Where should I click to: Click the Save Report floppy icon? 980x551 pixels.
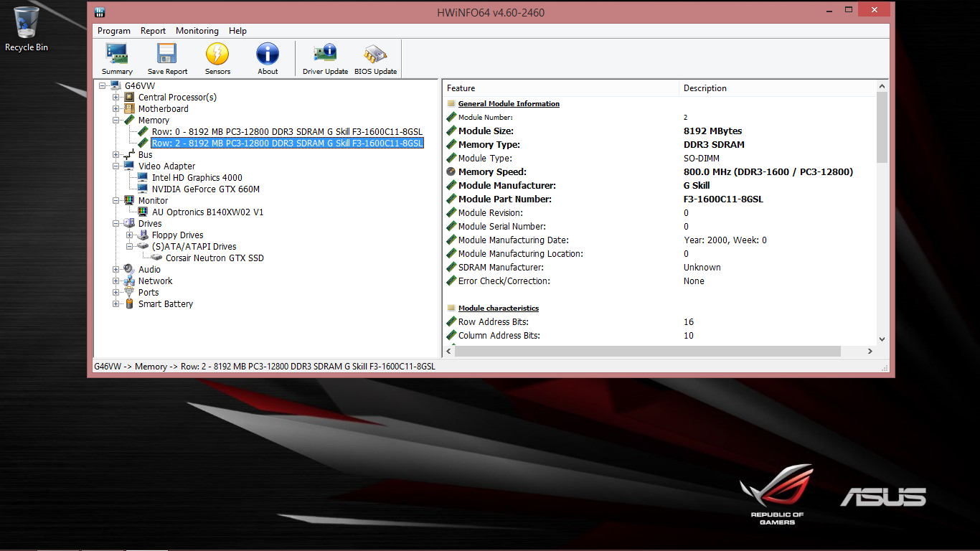pos(167,54)
